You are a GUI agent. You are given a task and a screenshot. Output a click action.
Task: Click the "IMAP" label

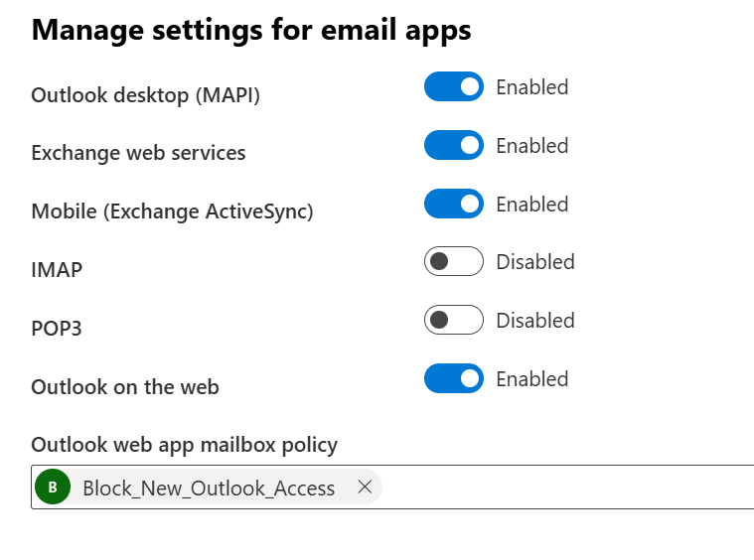click(x=57, y=270)
